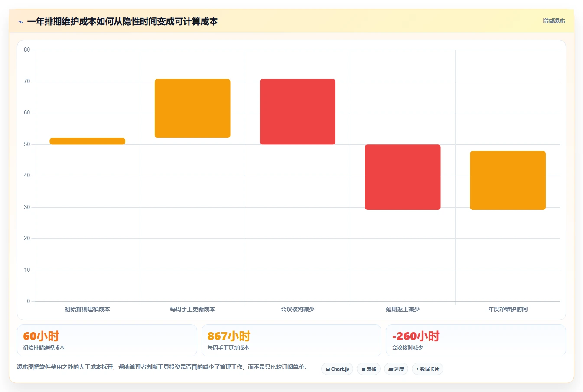
Task: Select the 表格 chip
Action: coord(368,369)
